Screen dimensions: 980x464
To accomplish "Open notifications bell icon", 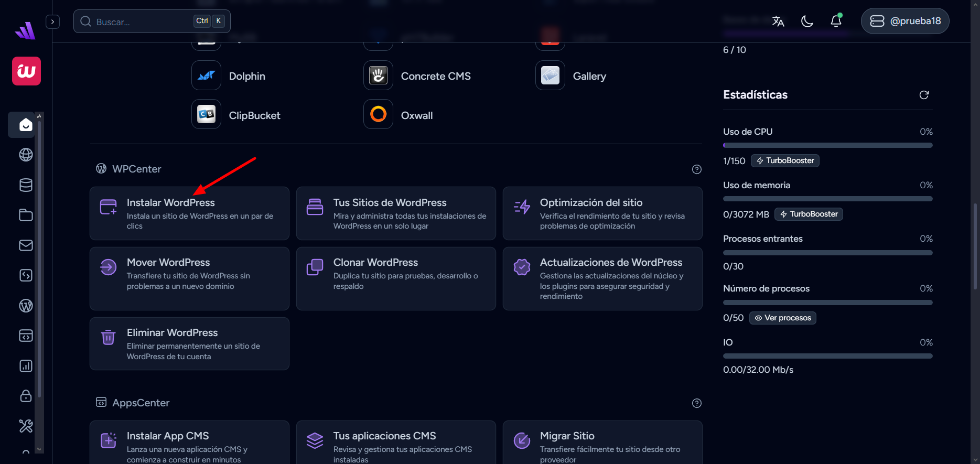I will tap(836, 21).
